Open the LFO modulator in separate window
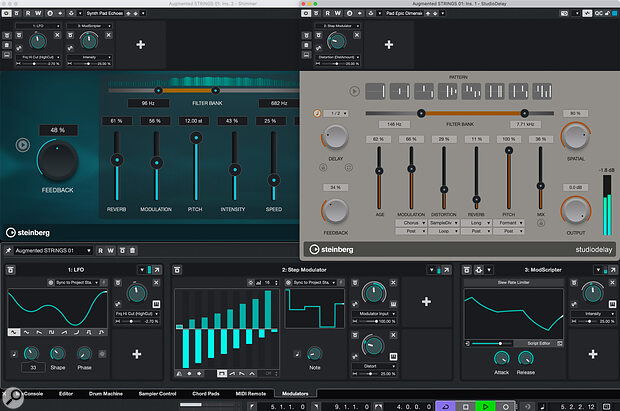 [x=157, y=270]
